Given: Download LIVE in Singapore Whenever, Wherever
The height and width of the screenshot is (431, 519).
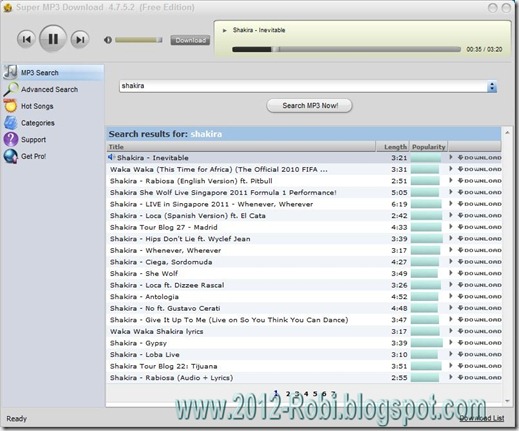Looking at the screenshot, I should [479, 204].
